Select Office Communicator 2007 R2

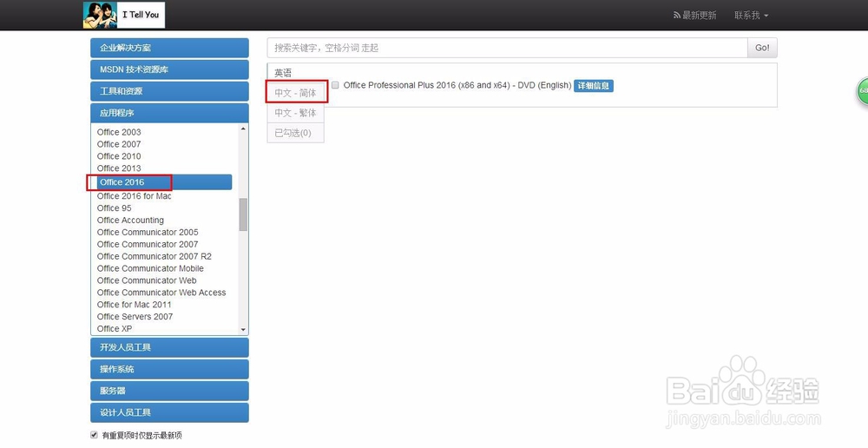154,256
